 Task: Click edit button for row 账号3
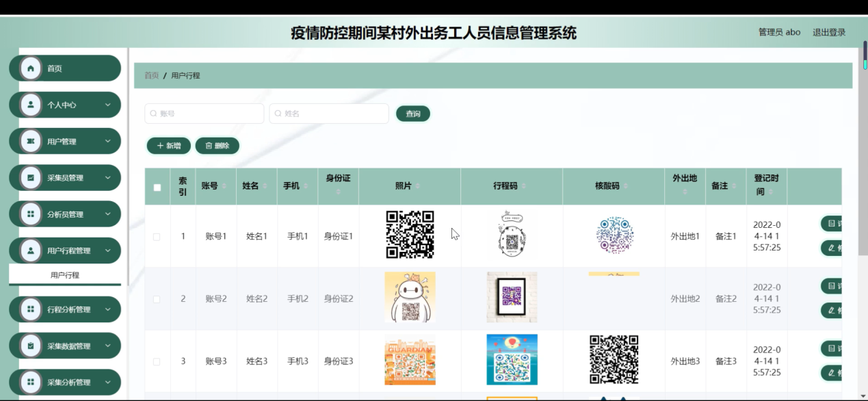[x=831, y=372]
